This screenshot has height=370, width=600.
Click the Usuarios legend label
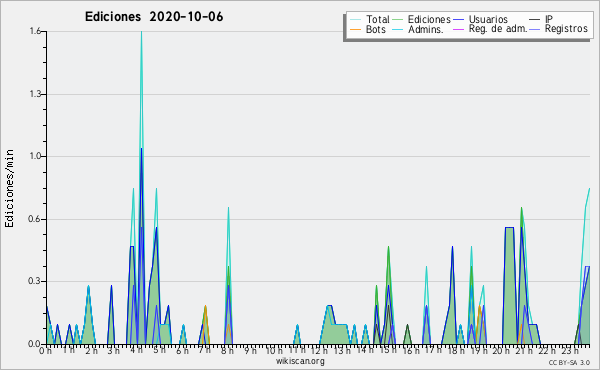(x=488, y=19)
